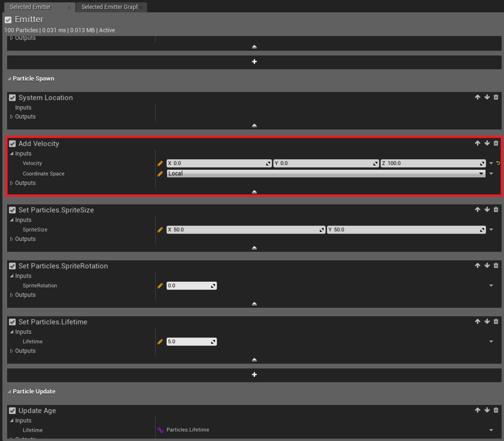Open the SpriteSize input options arrow
The width and height of the screenshot is (504, 441).
(x=491, y=230)
